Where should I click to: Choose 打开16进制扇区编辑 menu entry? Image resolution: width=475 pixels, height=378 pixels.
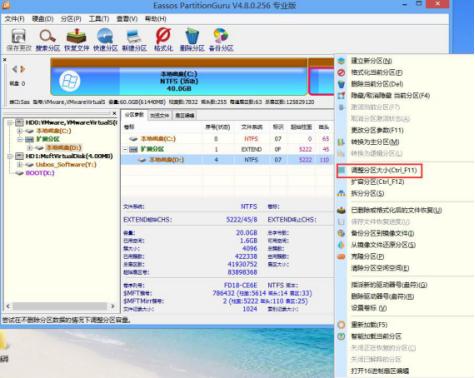pyautogui.click(x=380, y=371)
